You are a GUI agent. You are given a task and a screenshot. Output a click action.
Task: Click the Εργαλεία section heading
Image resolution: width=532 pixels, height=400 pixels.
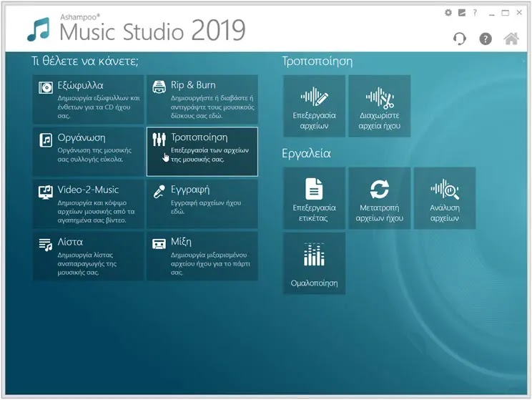tap(306, 153)
